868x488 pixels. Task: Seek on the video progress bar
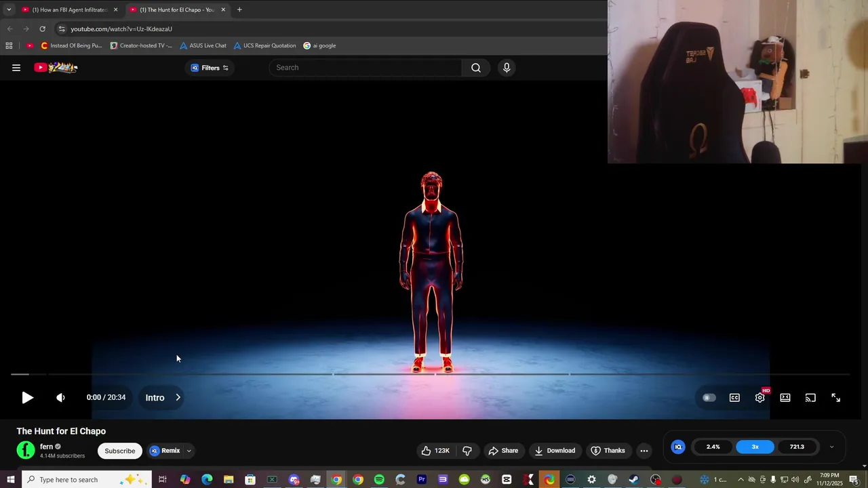point(430,374)
